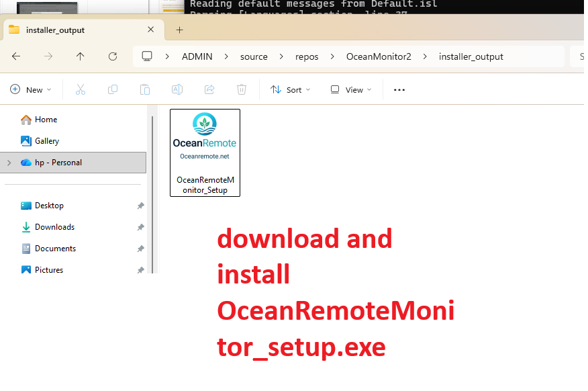Expand the chevron after OceanMonitor2 in path
Screen dimensions: 588x391
point(425,56)
